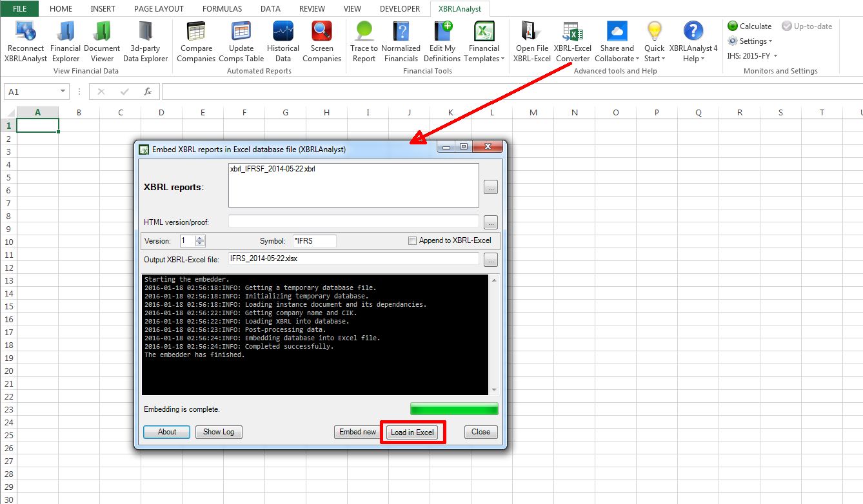Open the XBRL-Excel Converter

tap(573, 41)
